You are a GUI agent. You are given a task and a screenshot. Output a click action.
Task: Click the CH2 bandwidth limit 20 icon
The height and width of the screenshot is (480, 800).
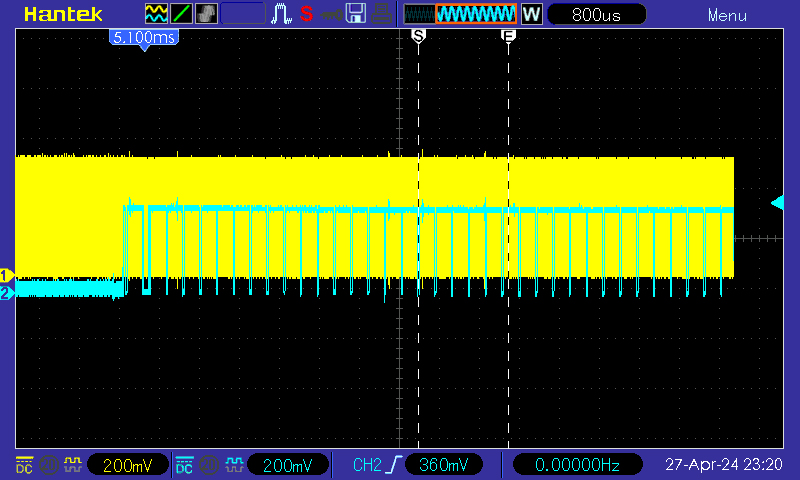coord(209,465)
